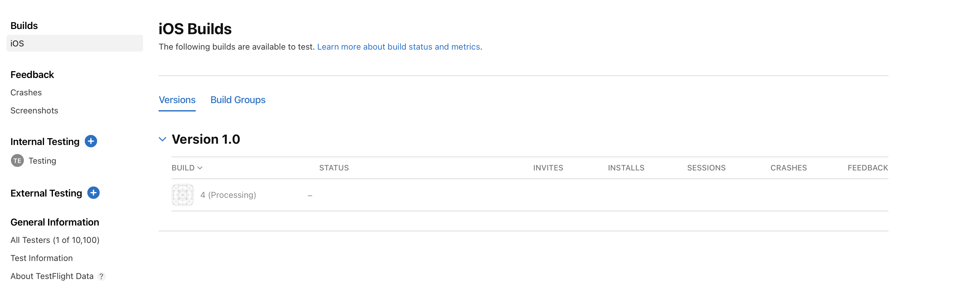Open the build status and metrics link

(x=398, y=47)
